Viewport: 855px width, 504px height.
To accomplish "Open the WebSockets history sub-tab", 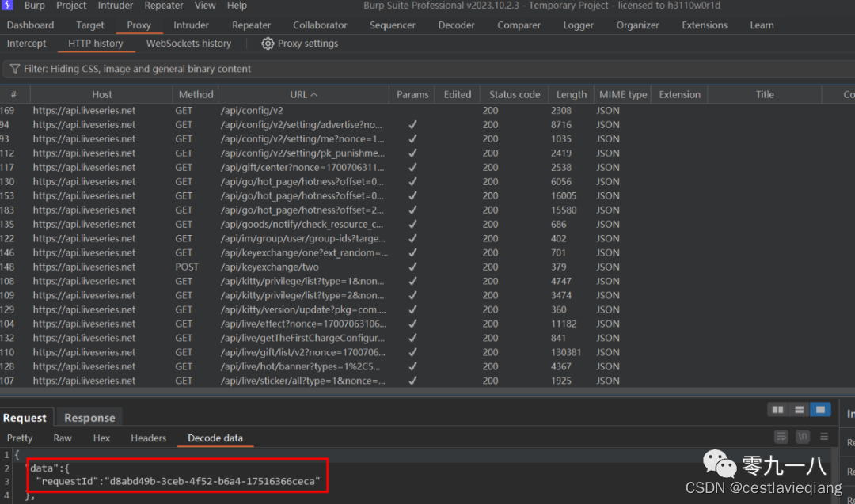I will [188, 44].
